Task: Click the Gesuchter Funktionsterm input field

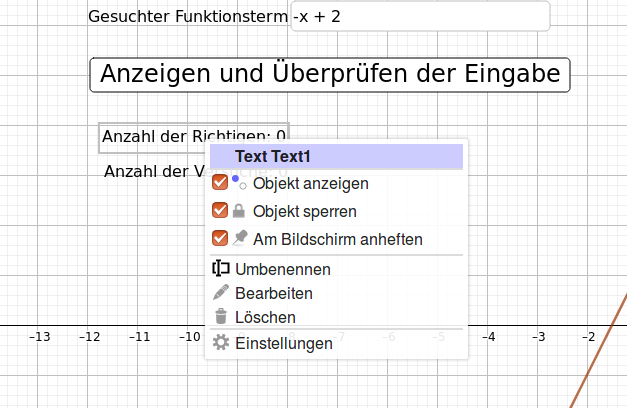Action: point(420,16)
